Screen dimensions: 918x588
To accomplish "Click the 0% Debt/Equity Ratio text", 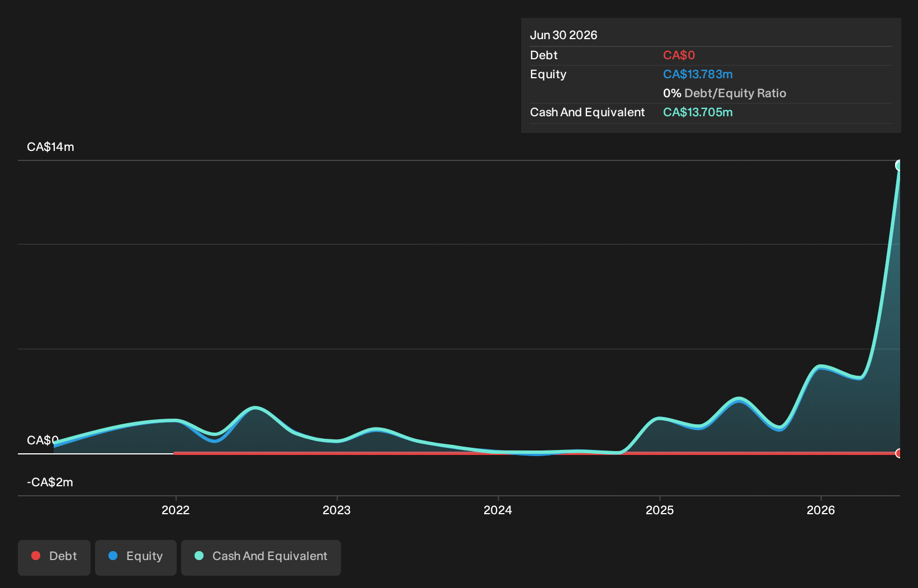I will point(725,93).
